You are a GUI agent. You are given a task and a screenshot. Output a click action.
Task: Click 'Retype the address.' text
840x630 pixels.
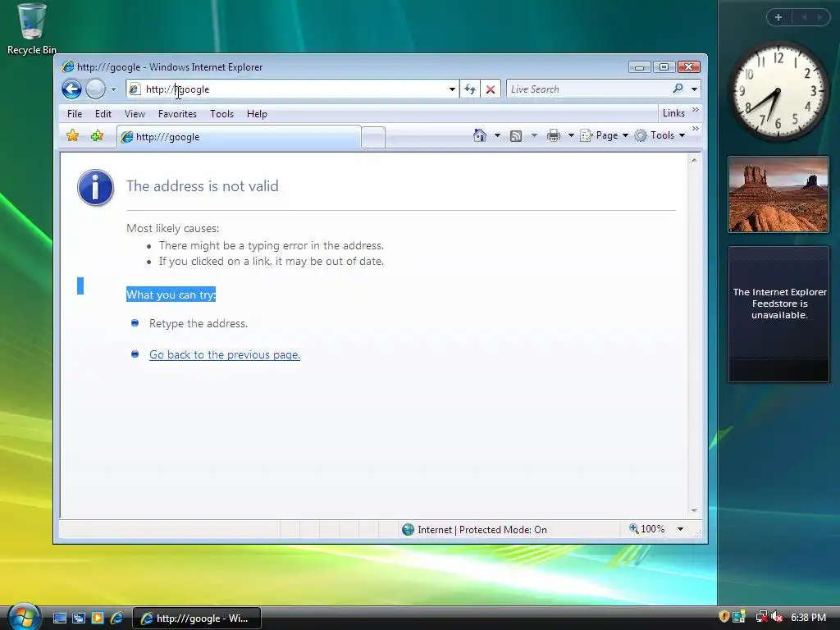[199, 323]
